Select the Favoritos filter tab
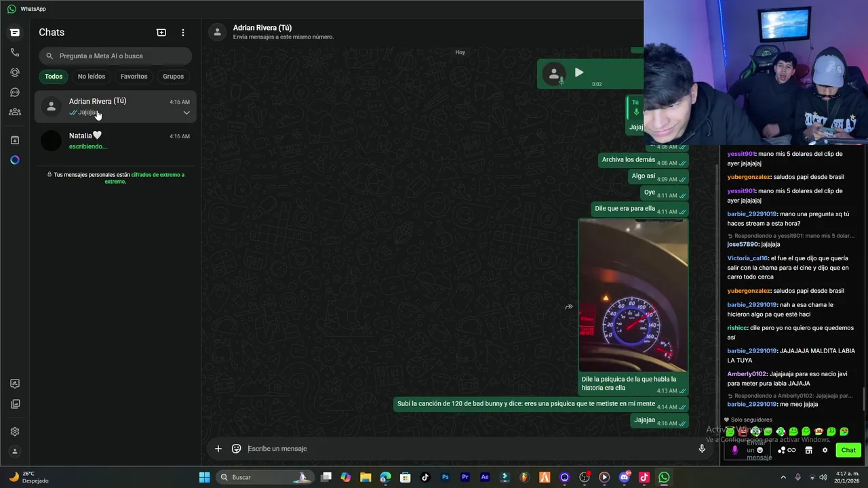This screenshot has width=868, height=488. (134, 77)
